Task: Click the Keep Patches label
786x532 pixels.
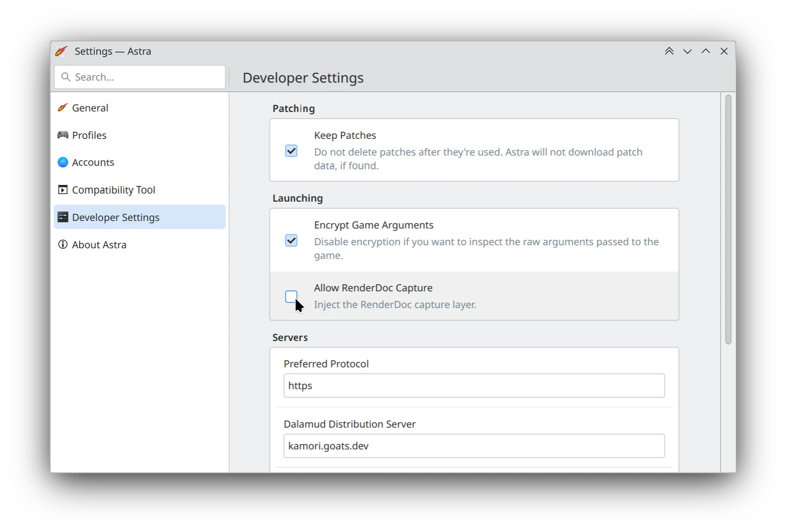Action: coord(345,135)
